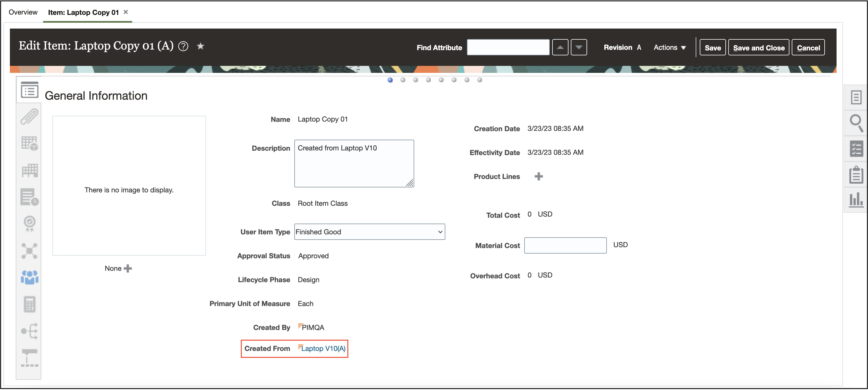Click the favorite star next to item title
The height and width of the screenshot is (390, 868).
(201, 46)
